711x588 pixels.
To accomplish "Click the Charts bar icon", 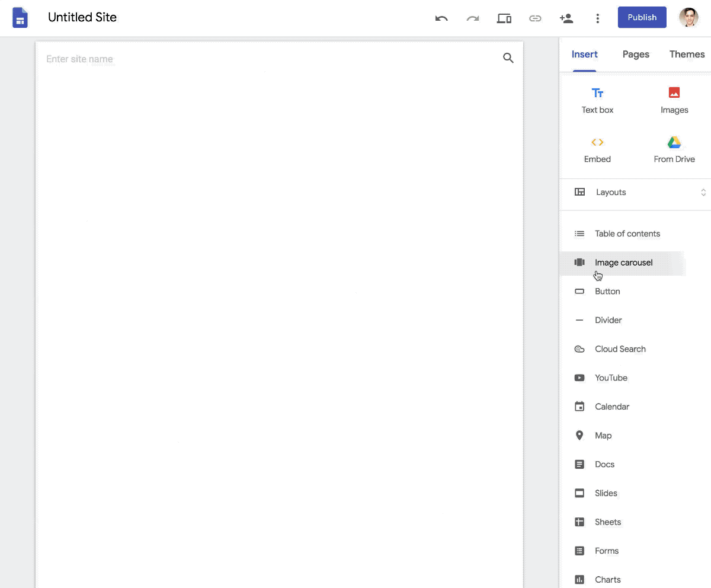I will pos(579,580).
